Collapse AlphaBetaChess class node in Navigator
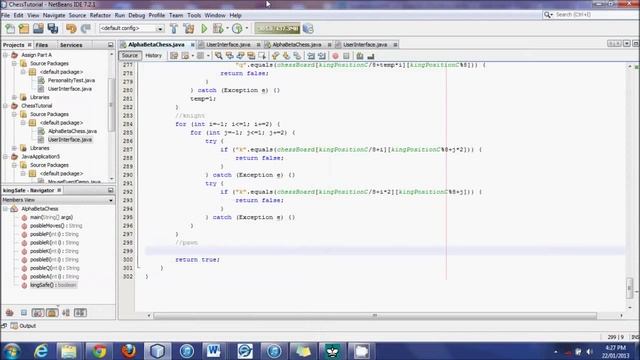This screenshot has height=360, width=640. click(x=6, y=209)
